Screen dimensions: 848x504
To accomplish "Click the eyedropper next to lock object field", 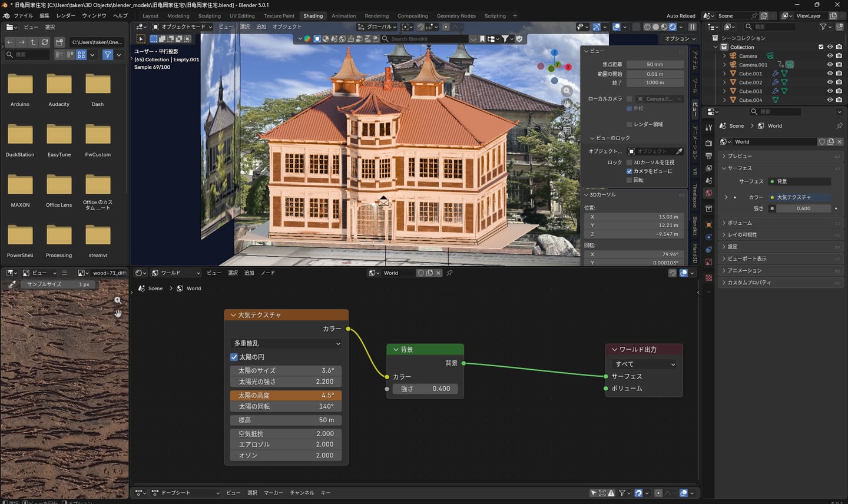I will [679, 151].
